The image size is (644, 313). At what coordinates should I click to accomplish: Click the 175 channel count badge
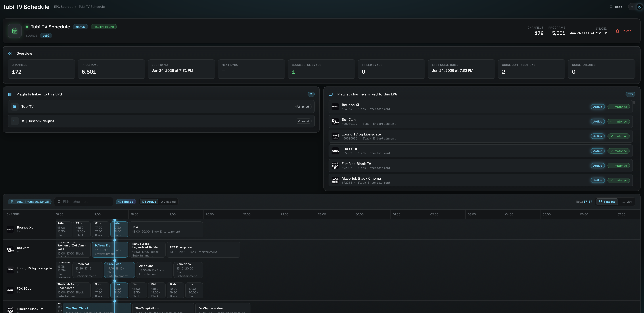tap(630, 94)
